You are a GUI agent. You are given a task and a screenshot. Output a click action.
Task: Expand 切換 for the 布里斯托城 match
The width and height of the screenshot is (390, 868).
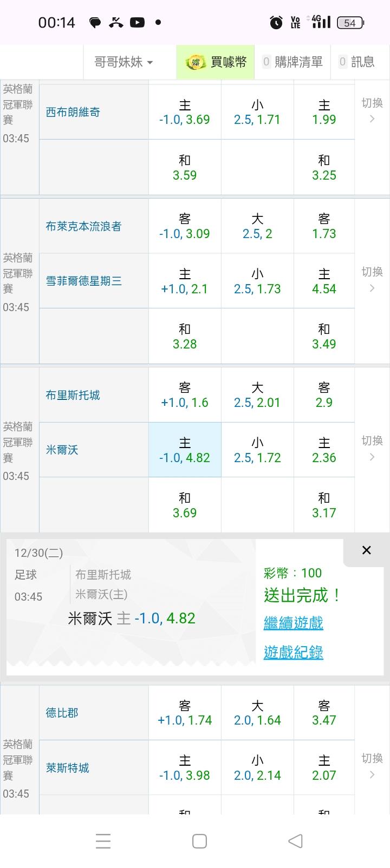(x=372, y=449)
